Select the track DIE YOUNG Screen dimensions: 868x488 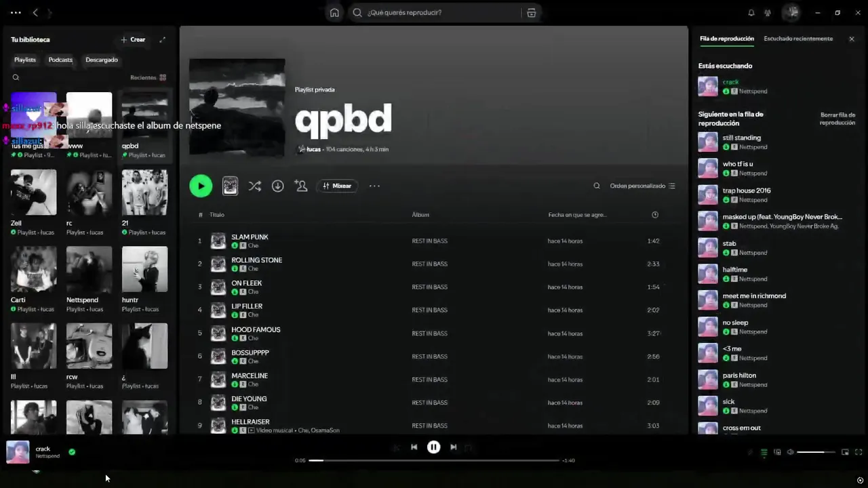pyautogui.click(x=249, y=399)
